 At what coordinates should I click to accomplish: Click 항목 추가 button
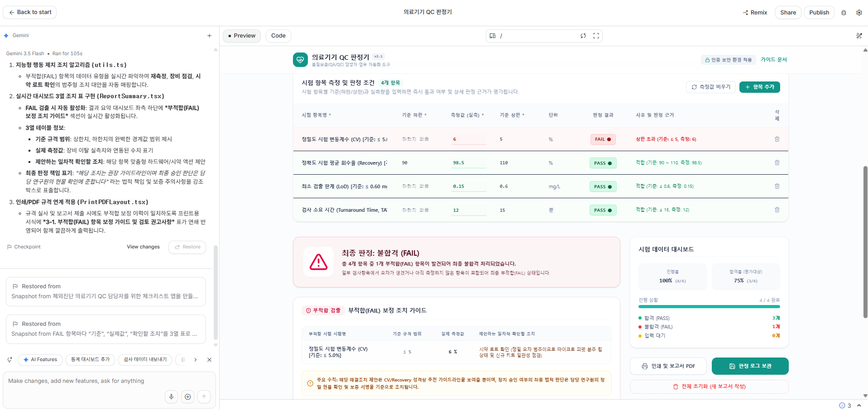(759, 87)
